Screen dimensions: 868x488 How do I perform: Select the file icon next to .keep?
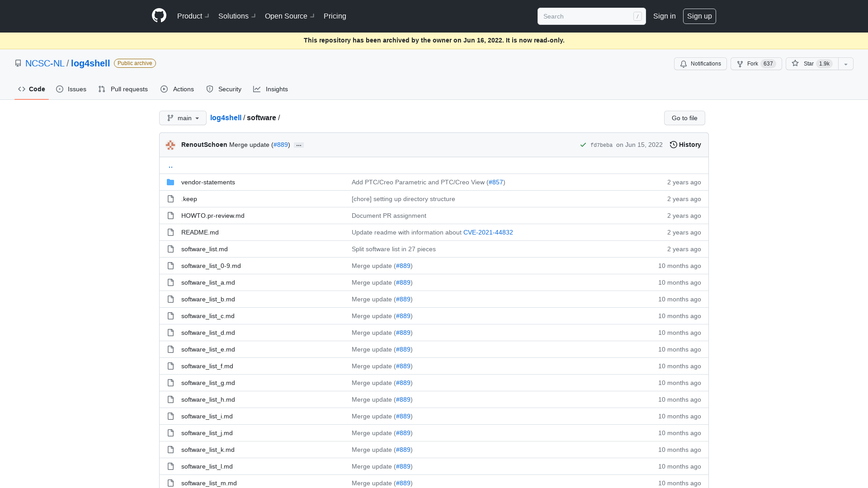click(170, 199)
